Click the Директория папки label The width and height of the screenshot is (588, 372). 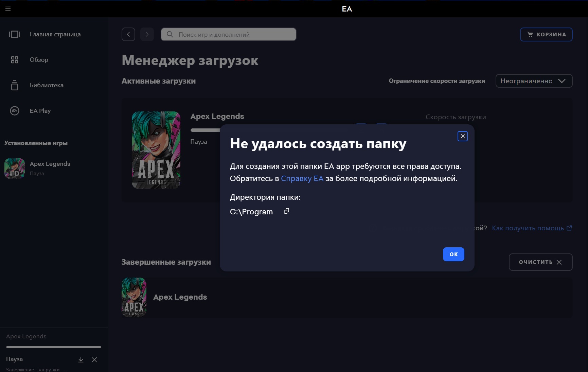265,197
